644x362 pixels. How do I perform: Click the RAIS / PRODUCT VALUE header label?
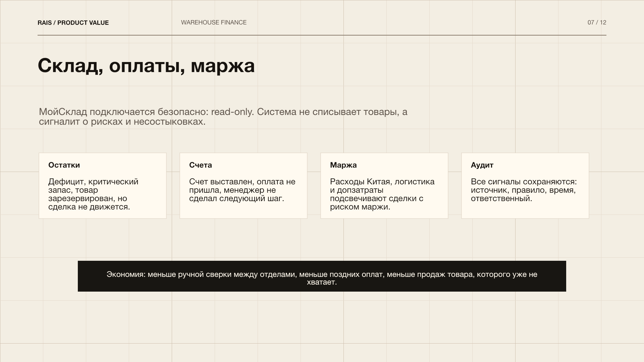tap(73, 22)
